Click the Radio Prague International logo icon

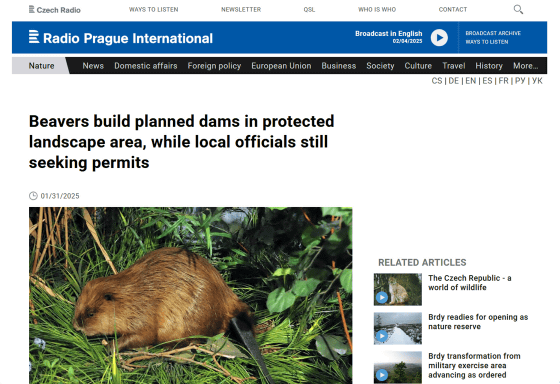click(x=34, y=37)
